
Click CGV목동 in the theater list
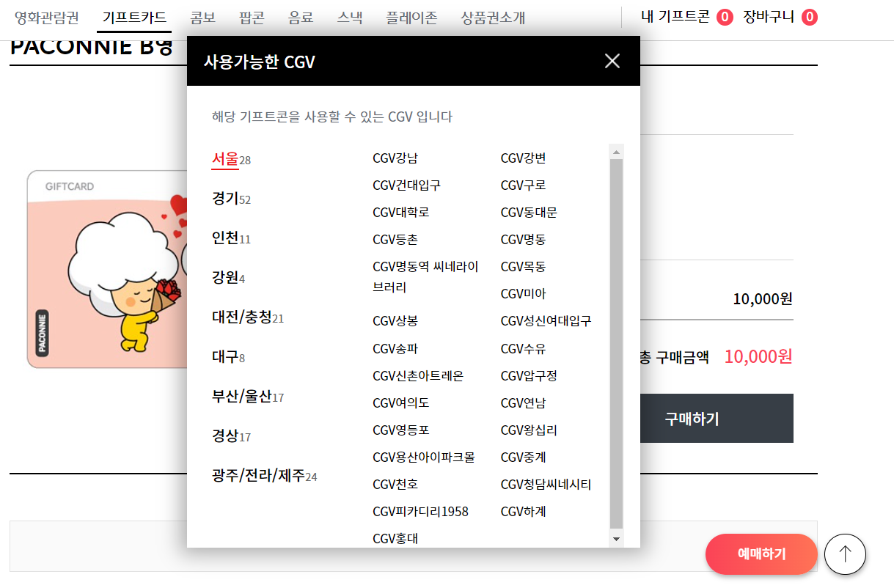[x=523, y=266]
